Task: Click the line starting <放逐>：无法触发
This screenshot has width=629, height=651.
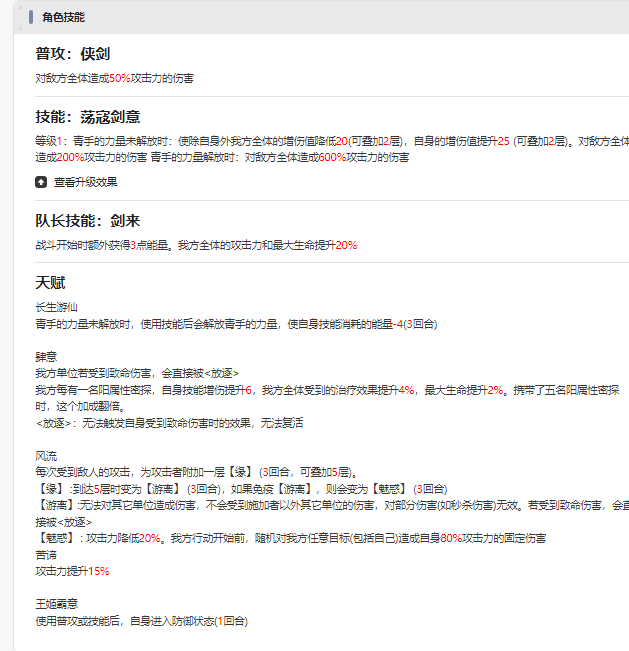Action: tap(169, 423)
